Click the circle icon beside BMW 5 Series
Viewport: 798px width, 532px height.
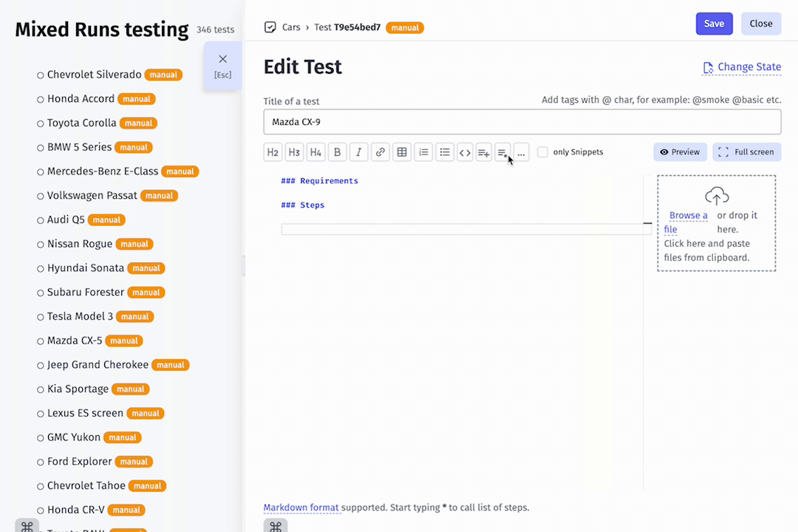pyautogui.click(x=40, y=148)
